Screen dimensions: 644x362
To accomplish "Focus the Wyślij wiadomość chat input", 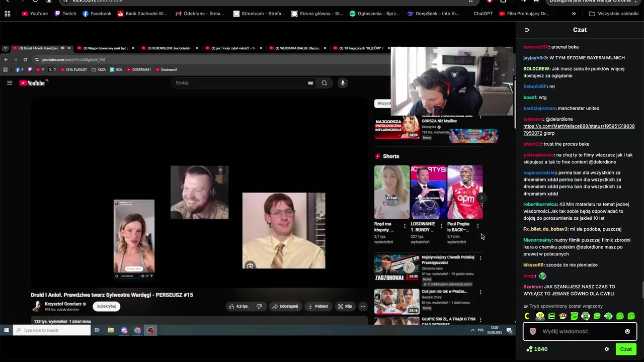I will [x=580, y=331].
